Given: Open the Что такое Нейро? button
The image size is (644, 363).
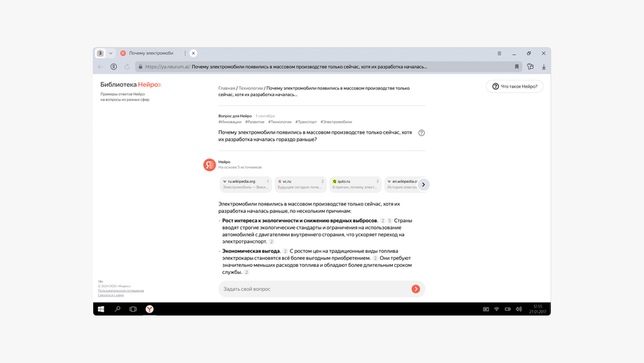Looking at the screenshot, I should coord(514,86).
